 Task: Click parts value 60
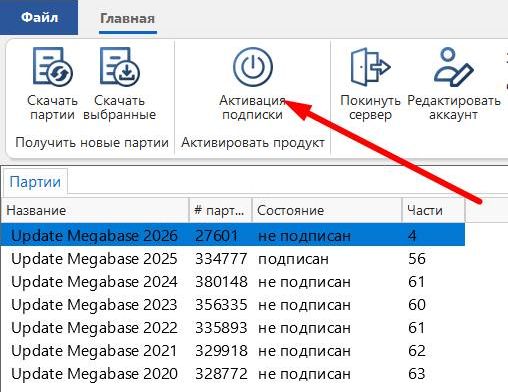[x=417, y=305]
